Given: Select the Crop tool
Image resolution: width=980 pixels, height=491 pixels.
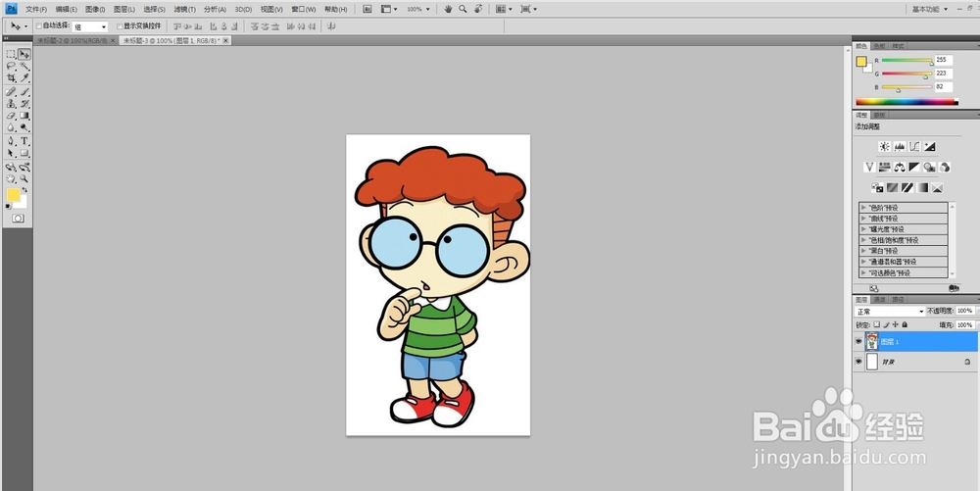Looking at the screenshot, I should [x=11, y=78].
